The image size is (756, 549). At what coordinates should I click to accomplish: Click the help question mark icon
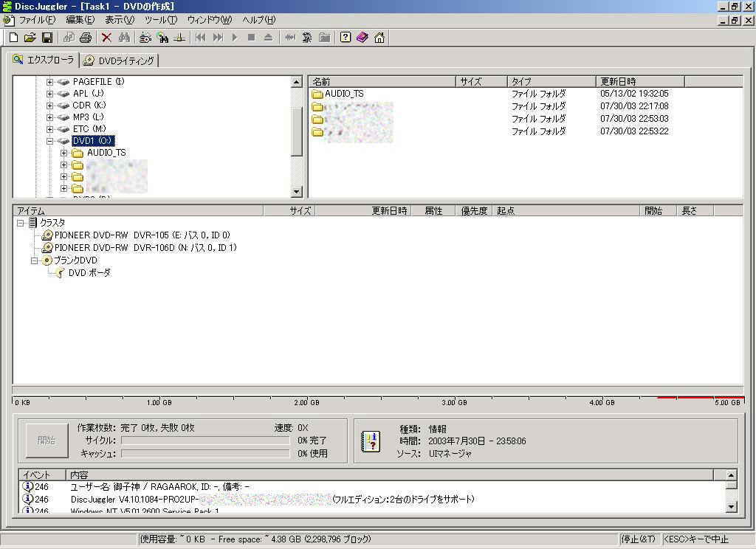click(346, 38)
